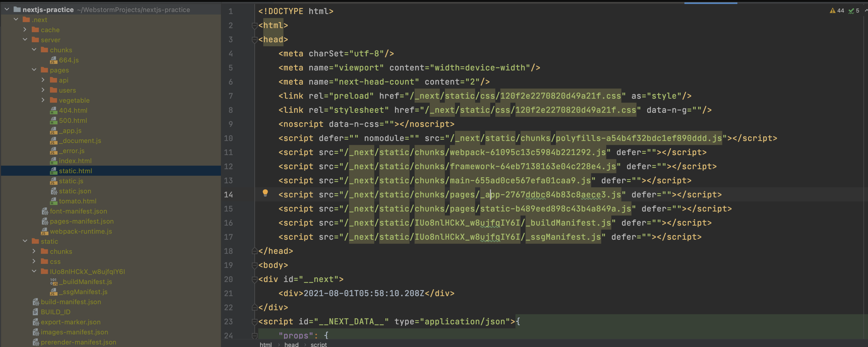Screen dimensions: 868x347
Task: Toggle code fold at body tag
Action: coord(254,266)
